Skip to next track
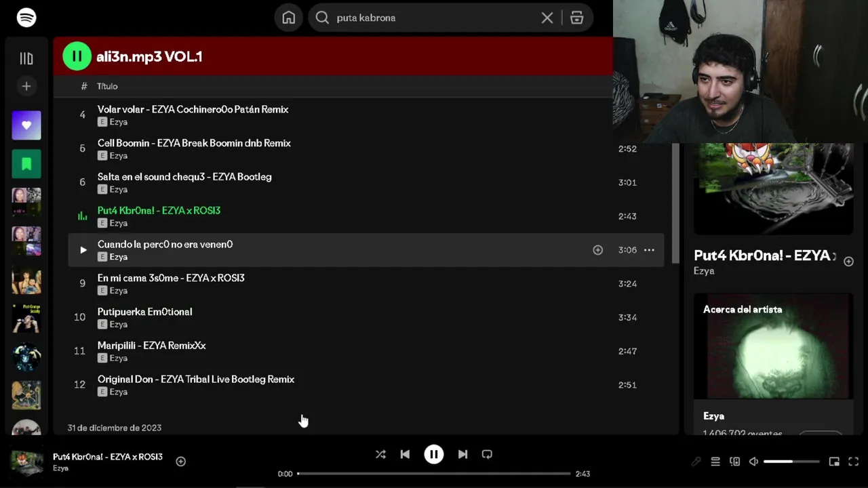The image size is (868, 488). 462,454
